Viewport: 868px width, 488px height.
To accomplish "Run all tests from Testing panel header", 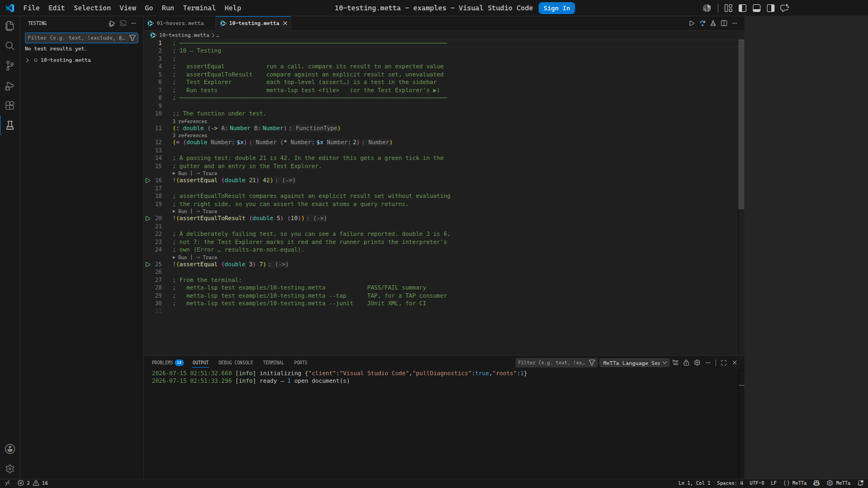I will click(112, 23).
